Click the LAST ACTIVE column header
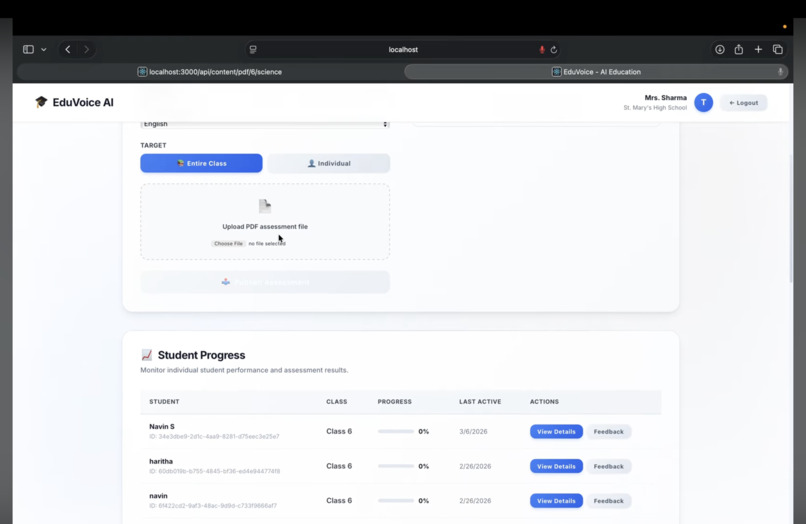This screenshot has height=524, width=806. pyautogui.click(x=480, y=402)
